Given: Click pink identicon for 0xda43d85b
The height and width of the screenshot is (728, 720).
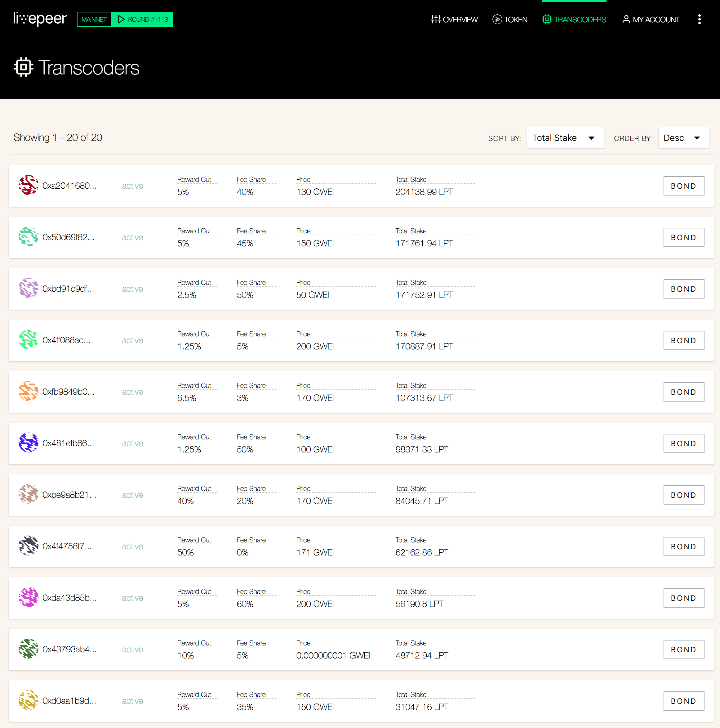Looking at the screenshot, I should (28, 598).
